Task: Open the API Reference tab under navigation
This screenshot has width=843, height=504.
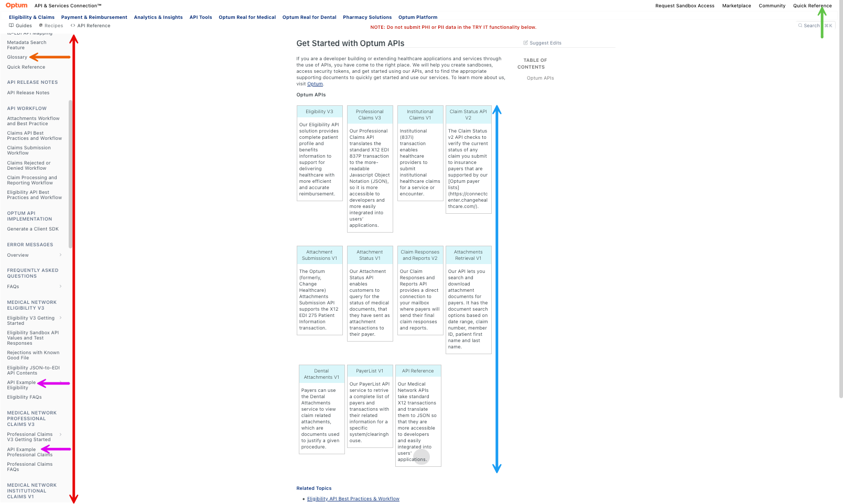Action: (90, 26)
